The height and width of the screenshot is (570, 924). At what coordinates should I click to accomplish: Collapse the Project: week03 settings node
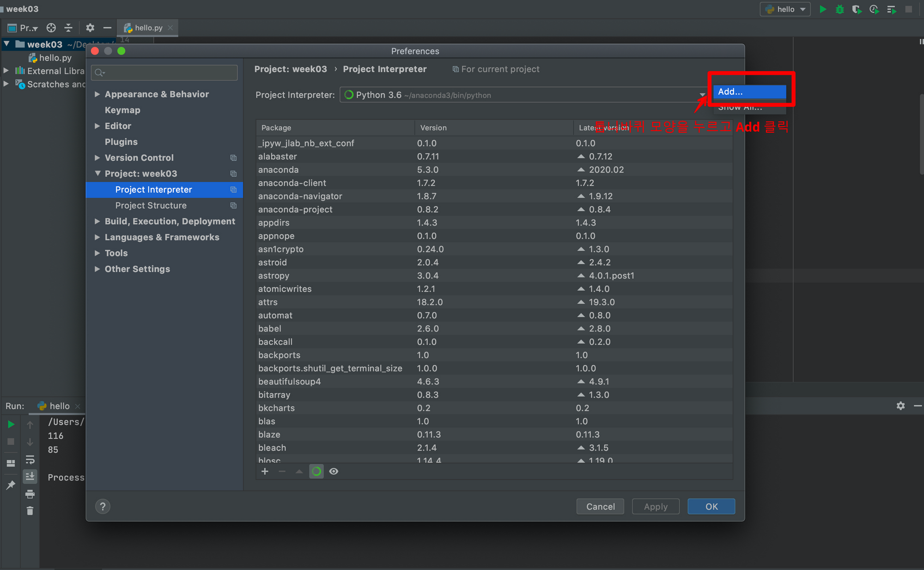point(97,174)
